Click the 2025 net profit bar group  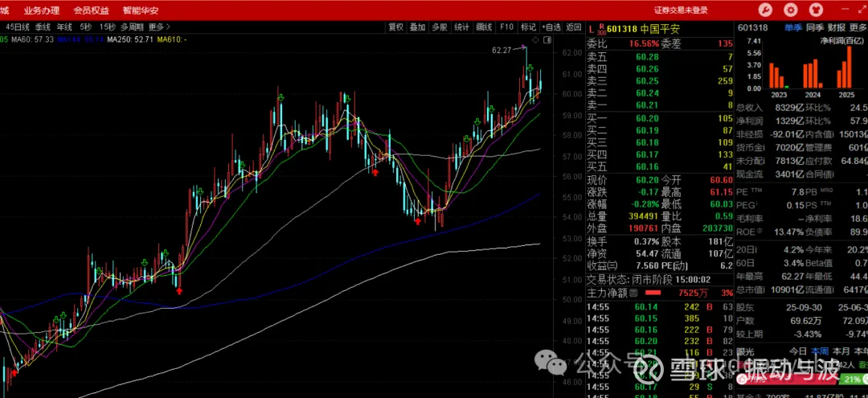[x=845, y=67]
